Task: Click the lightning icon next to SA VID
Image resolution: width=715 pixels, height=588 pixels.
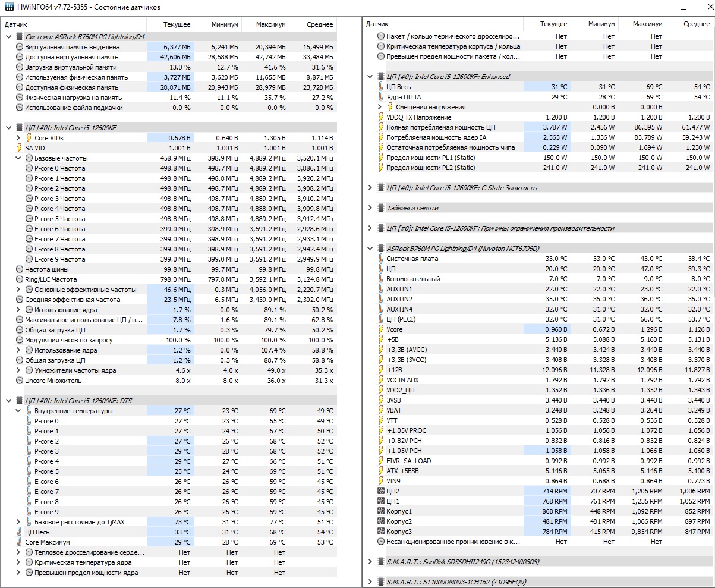Action: (x=19, y=148)
